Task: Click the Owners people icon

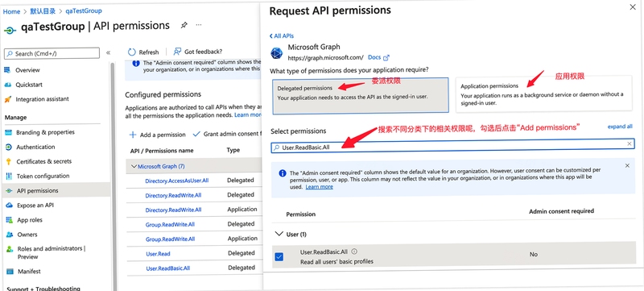Action: tap(9, 235)
